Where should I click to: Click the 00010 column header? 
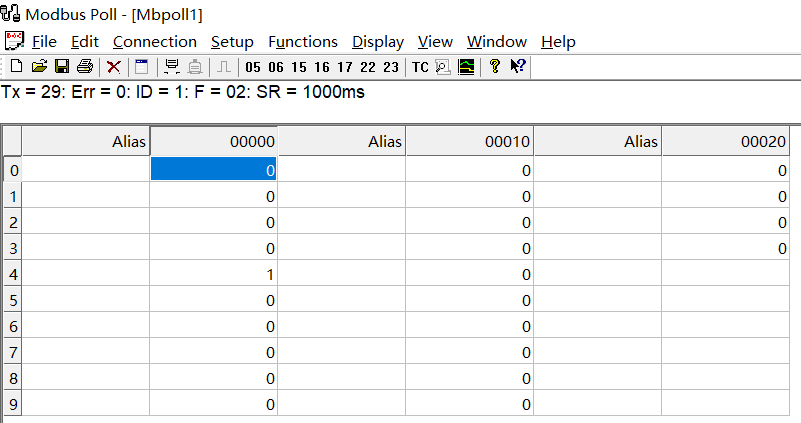tap(470, 142)
